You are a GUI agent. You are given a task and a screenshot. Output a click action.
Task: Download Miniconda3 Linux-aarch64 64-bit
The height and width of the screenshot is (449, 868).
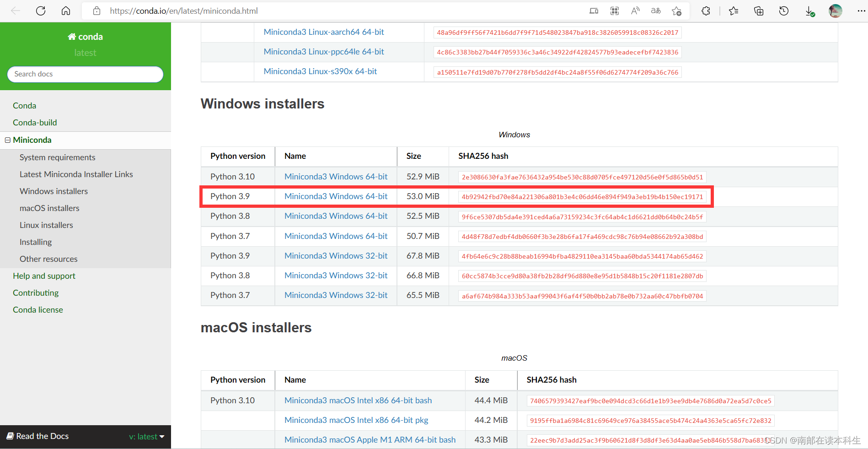pos(324,32)
